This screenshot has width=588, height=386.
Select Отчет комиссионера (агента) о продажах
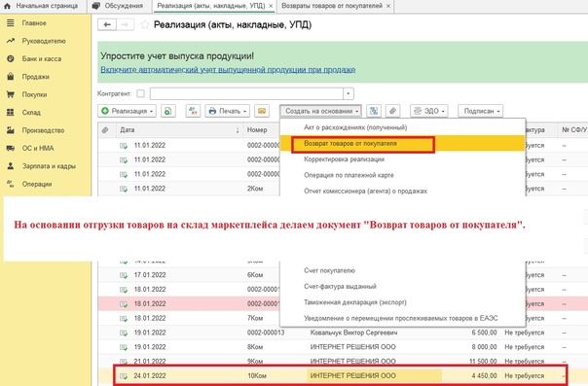tap(402, 191)
